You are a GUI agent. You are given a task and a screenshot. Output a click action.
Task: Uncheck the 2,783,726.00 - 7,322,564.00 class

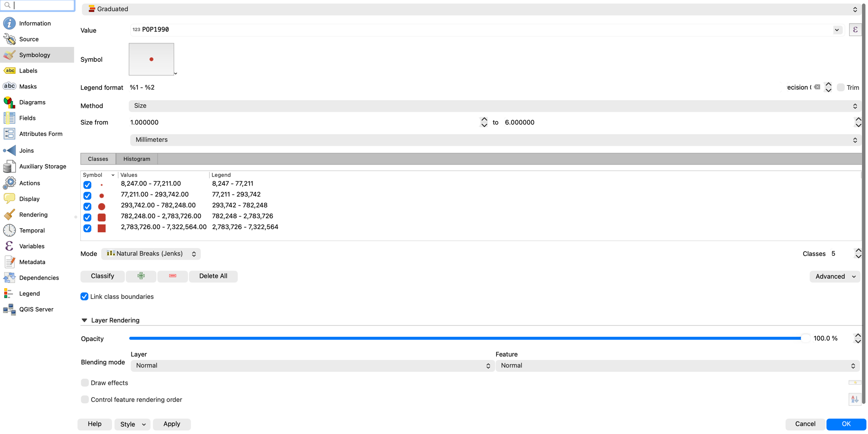pos(87,228)
